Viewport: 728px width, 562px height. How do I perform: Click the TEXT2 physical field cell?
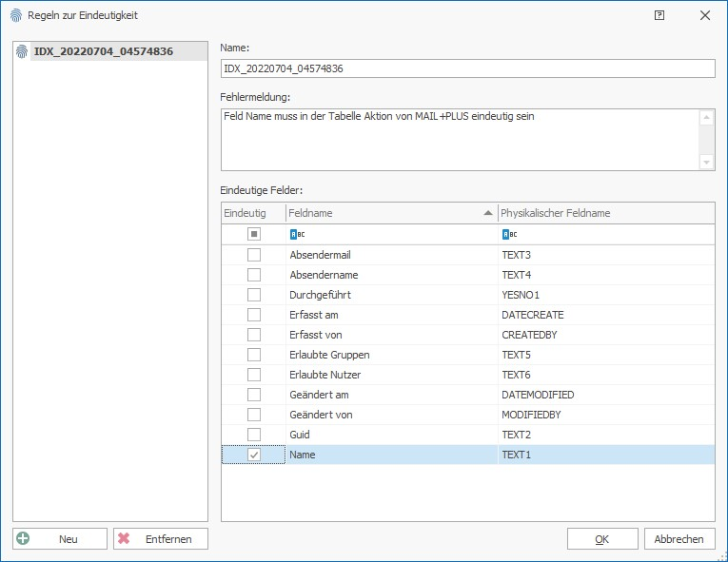(x=606, y=435)
